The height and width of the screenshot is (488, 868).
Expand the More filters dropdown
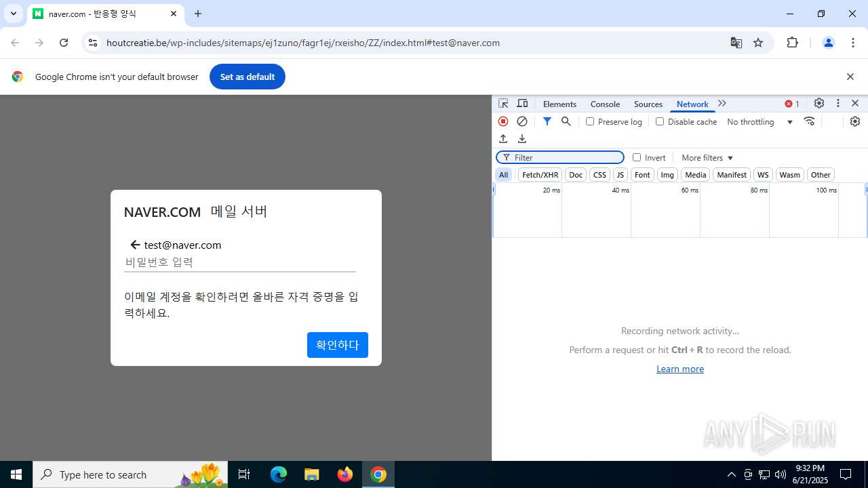pyautogui.click(x=707, y=157)
